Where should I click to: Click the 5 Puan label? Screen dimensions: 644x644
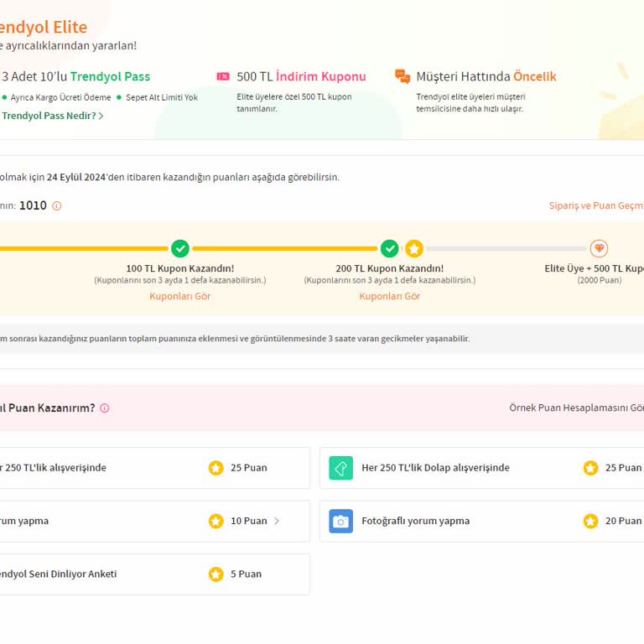click(246, 574)
